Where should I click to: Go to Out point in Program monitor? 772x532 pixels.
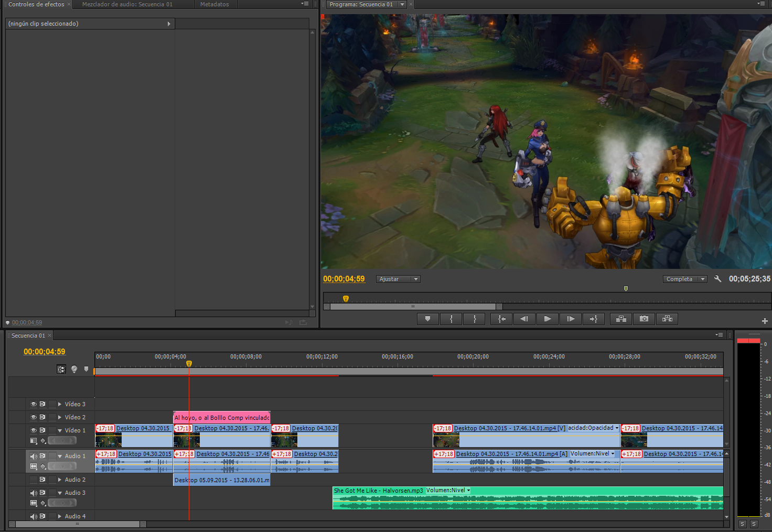click(594, 319)
